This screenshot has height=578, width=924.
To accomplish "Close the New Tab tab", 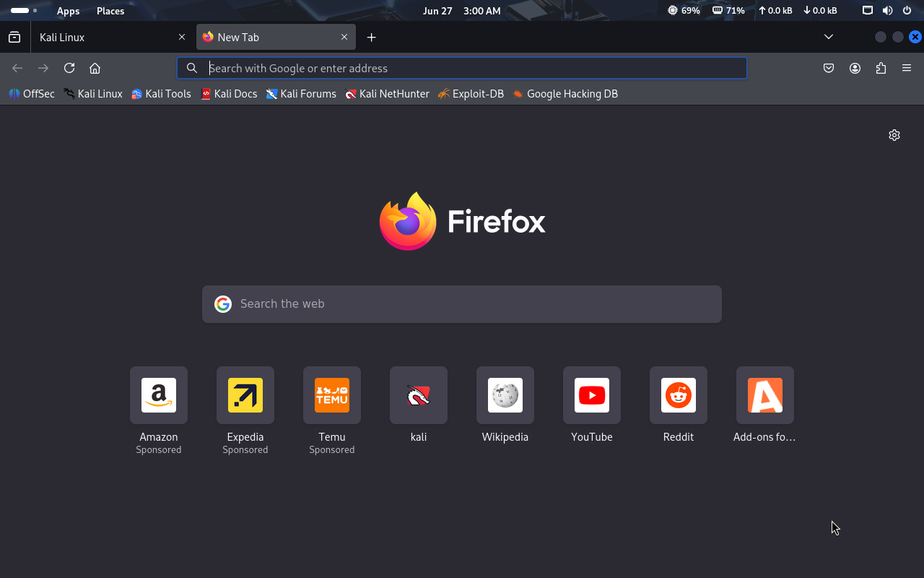I will [x=344, y=37].
